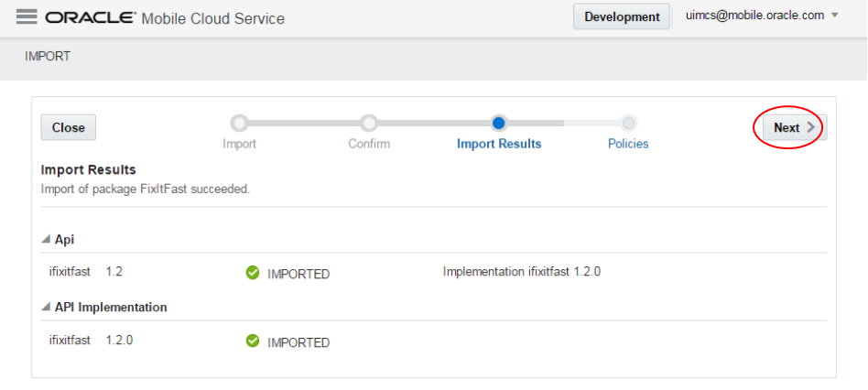Click the Policies step label

(x=628, y=144)
